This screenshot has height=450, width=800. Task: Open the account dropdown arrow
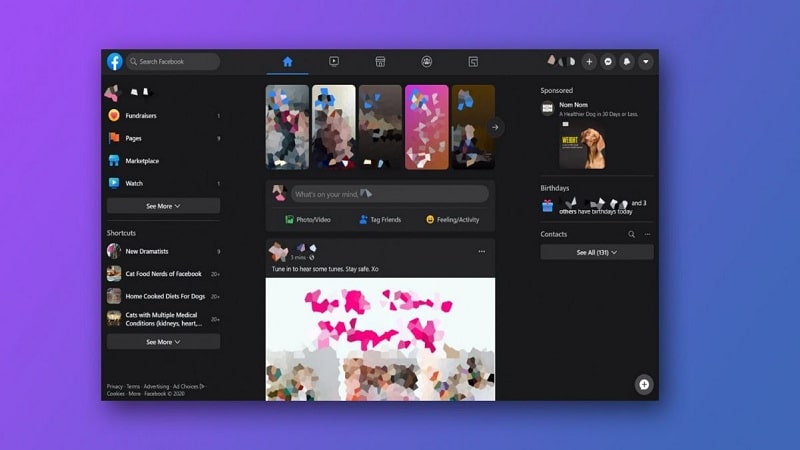pyautogui.click(x=646, y=61)
